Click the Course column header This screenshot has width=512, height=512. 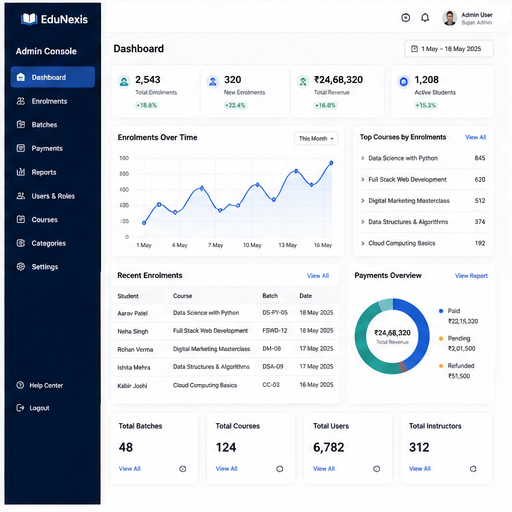pos(182,296)
